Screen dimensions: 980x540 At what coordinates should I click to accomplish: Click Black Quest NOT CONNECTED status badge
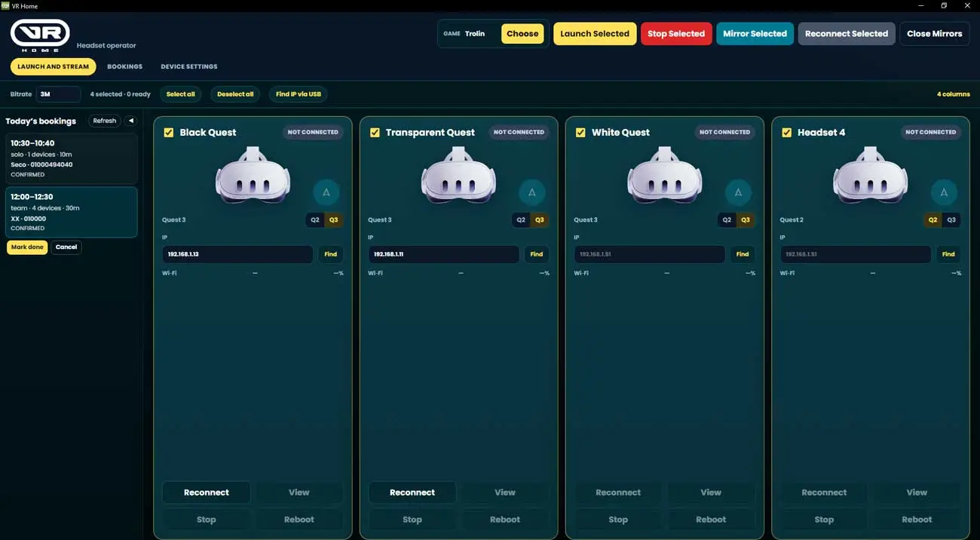click(313, 132)
